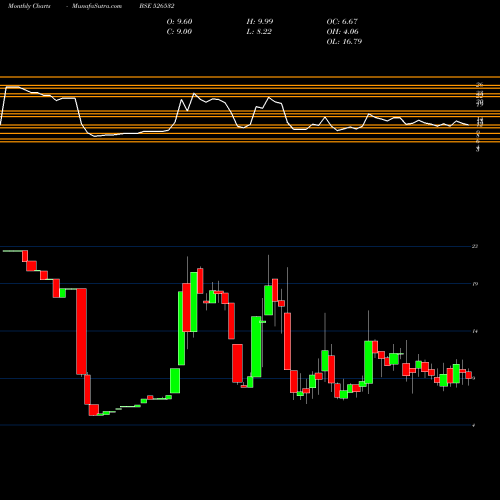Viewport: 500px width, 500px height.
Task: Click the price axis label "19"
Action: pyautogui.click(x=475, y=284)
